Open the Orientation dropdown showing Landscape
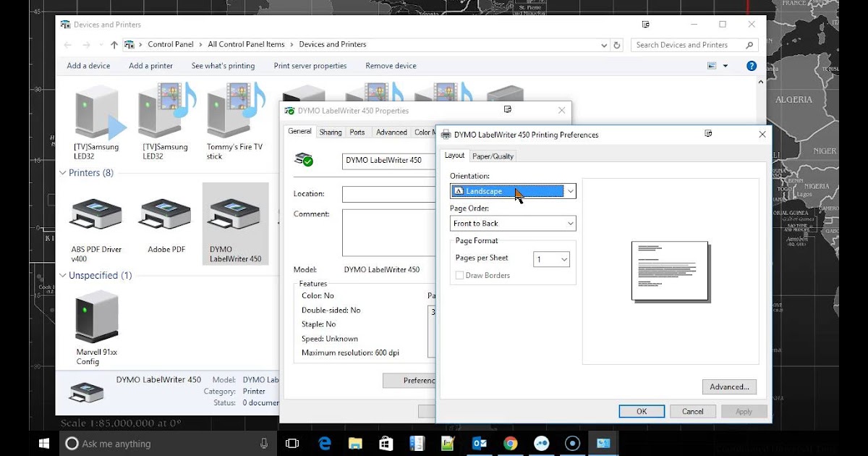868x456 pixels. click(x=513, y=191)
